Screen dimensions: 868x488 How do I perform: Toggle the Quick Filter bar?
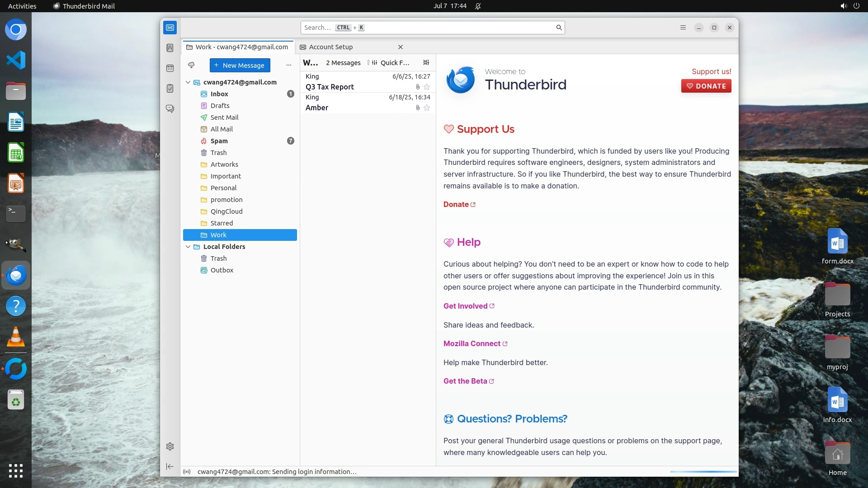point(391,63)
